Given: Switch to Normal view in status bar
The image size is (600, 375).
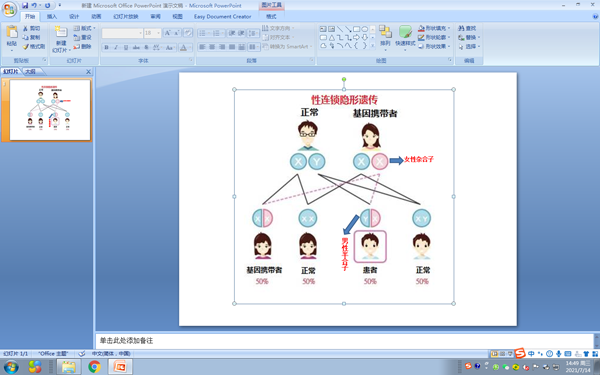Looking at the screenshot, I should 494,354.
